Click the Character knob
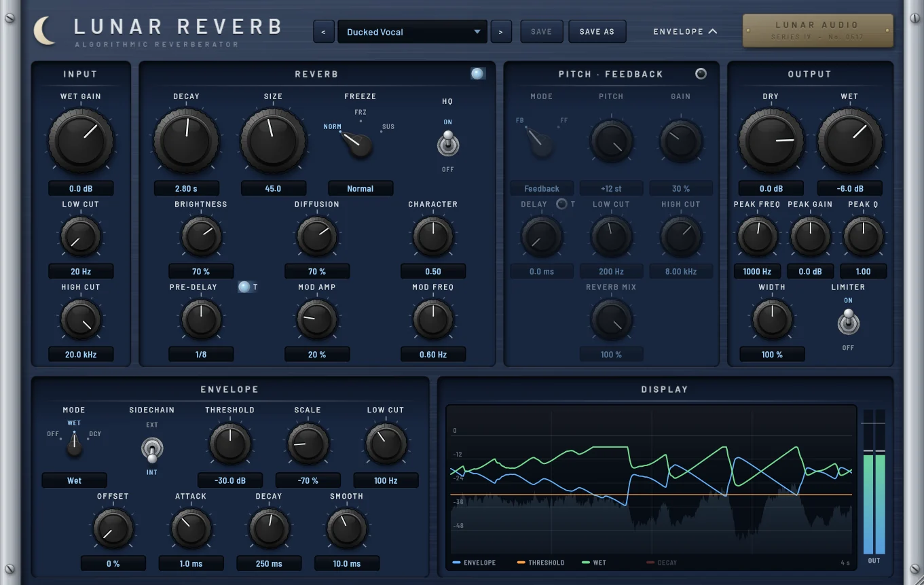The width and height of the screenshot is (924, 585). 433,237
